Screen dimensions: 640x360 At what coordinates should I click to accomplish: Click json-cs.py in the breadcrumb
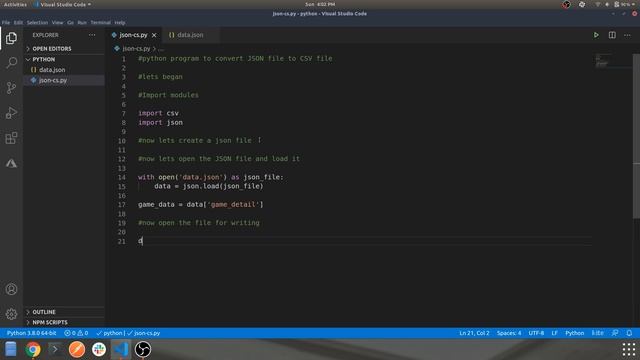tap(136, 49)
